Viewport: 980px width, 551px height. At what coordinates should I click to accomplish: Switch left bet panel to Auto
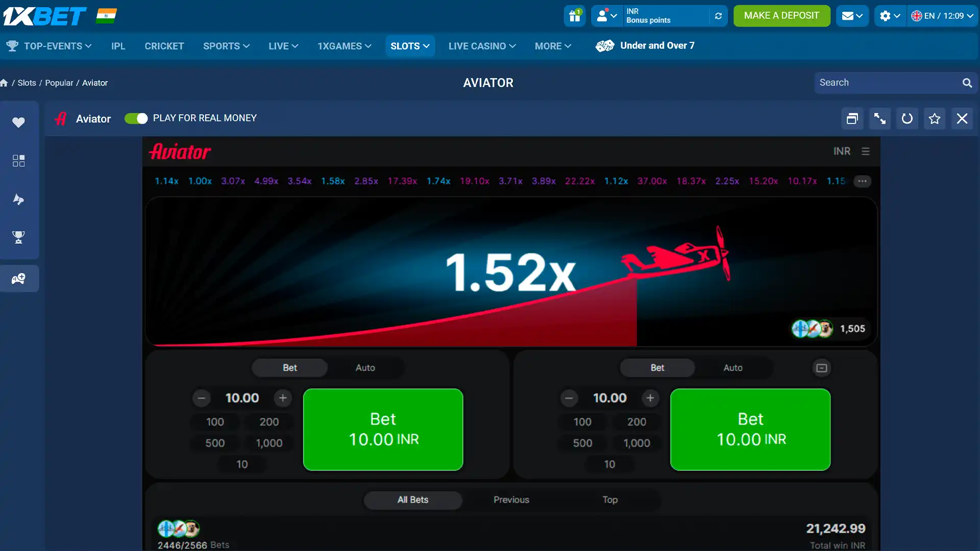(x=365, y=368)
